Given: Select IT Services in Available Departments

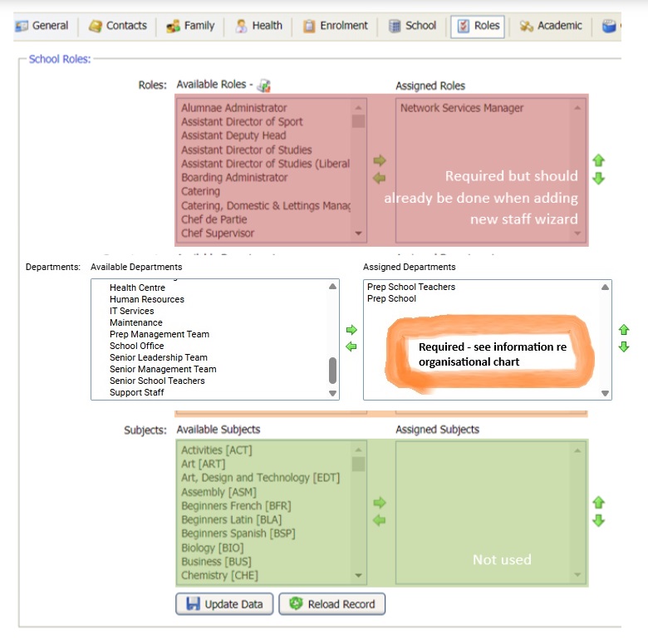Looking at the screenshot, I should 131,311.
